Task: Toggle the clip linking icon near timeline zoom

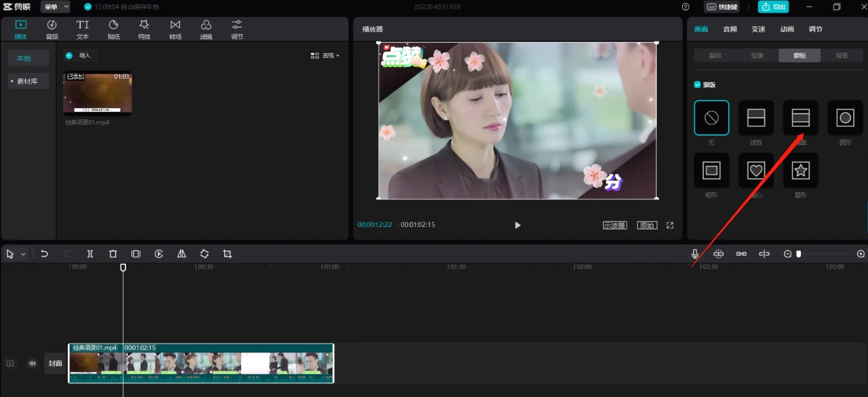Action: point(741,253)
